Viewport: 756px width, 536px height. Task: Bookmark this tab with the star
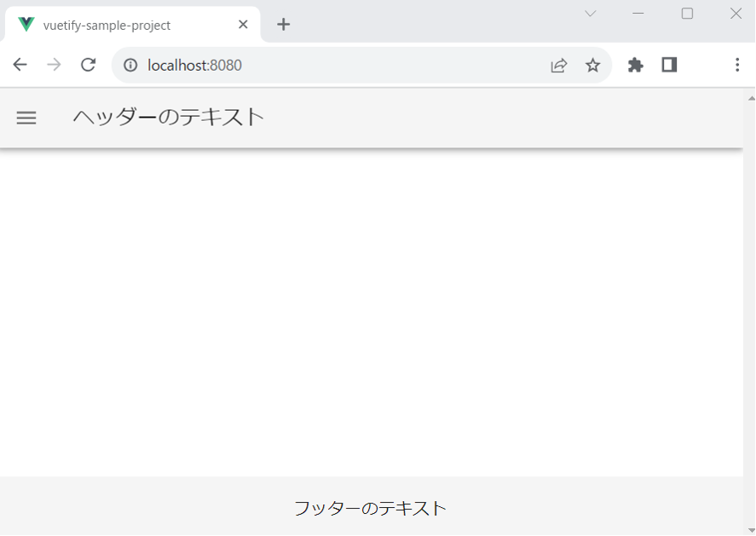click(592, 65)
